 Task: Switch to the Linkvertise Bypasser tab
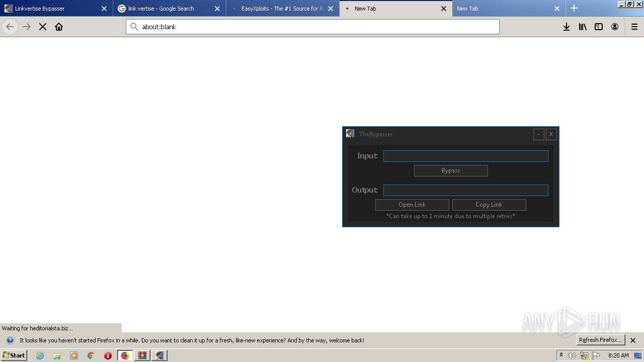56,9
